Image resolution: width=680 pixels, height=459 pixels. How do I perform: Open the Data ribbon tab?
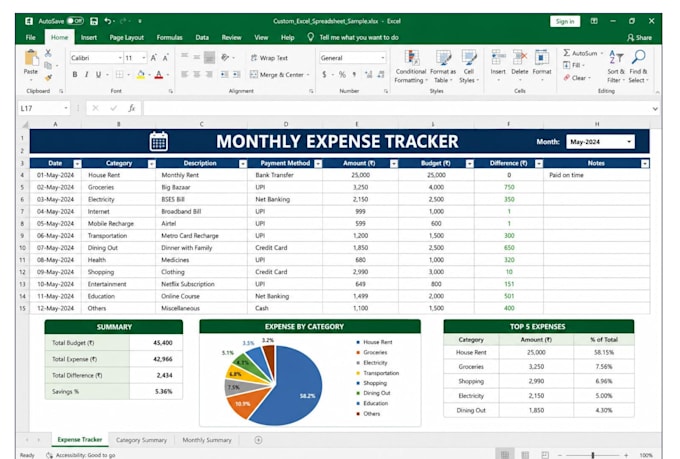pyautogui.click(x=202, y=37)
